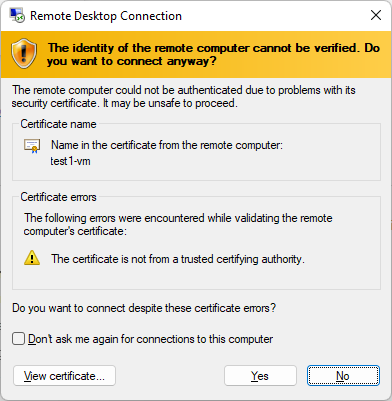Click the Don't ask me again label text
392x401 pixels.
(x=150, y=339)
